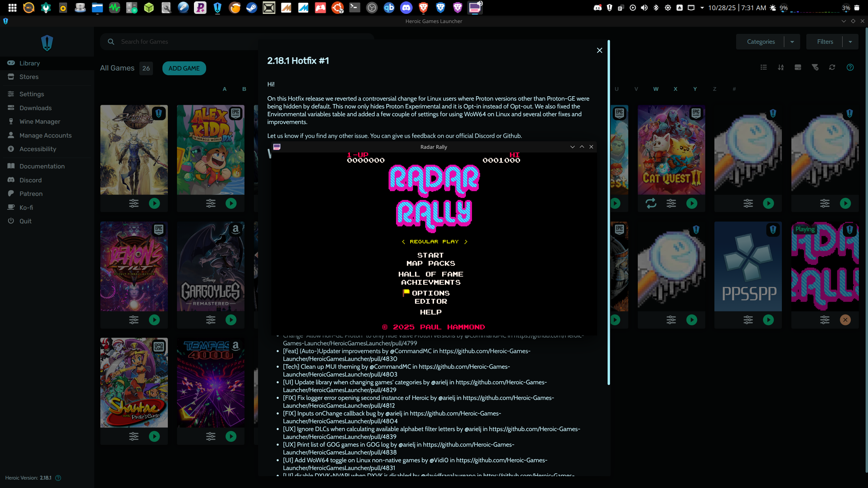Click the Categories button

pyautogui.click(x=761, y=42)
